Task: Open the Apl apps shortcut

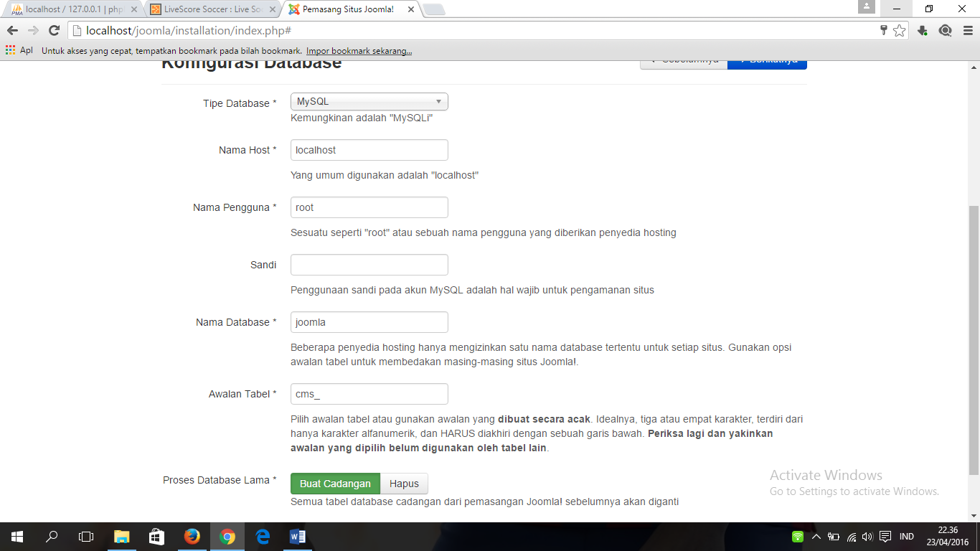Action: click(19, 51)
